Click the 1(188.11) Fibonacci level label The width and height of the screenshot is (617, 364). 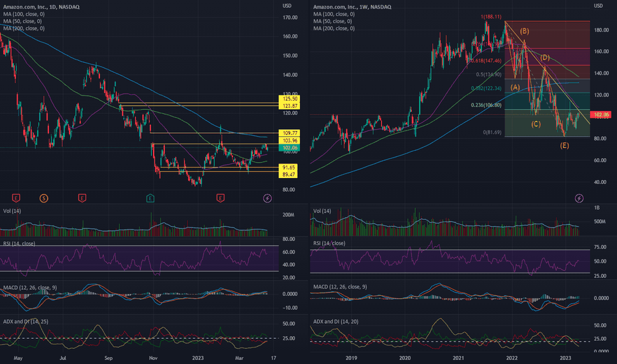pyautogui.click(x=491, y=17)
